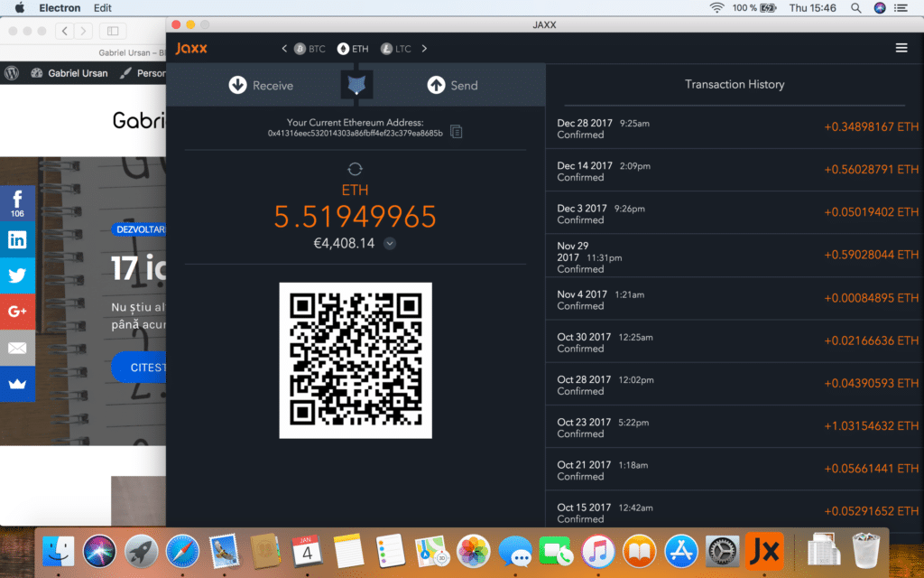Open the Nov 4 2017 transaction
The image size is (924, 578).
(735, 299)
